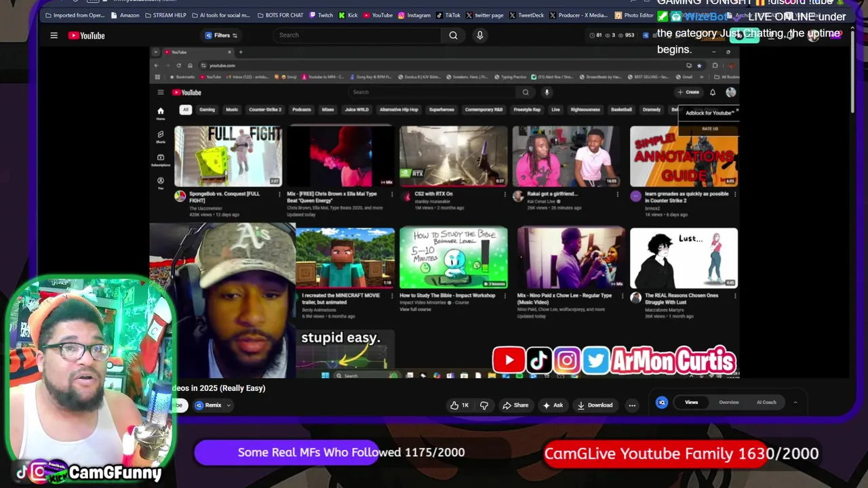
Task: Open the Kick bookmark
Action: [x=349, y=15]
